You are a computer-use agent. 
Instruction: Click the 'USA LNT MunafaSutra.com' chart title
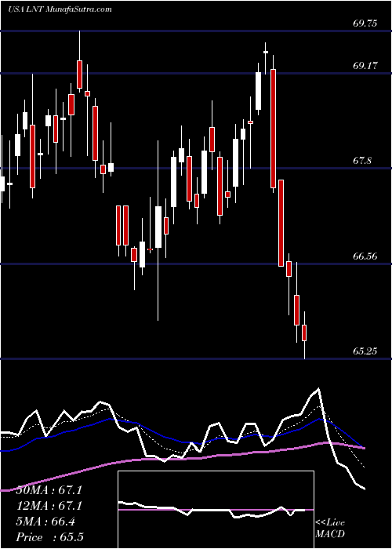click(60, 9)
